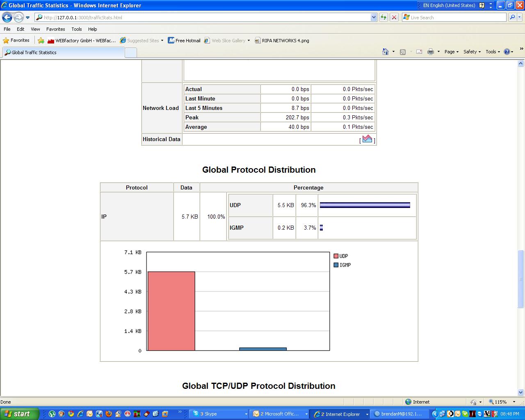Switch to Microsoft Office taskbar group

click(280, 414)
